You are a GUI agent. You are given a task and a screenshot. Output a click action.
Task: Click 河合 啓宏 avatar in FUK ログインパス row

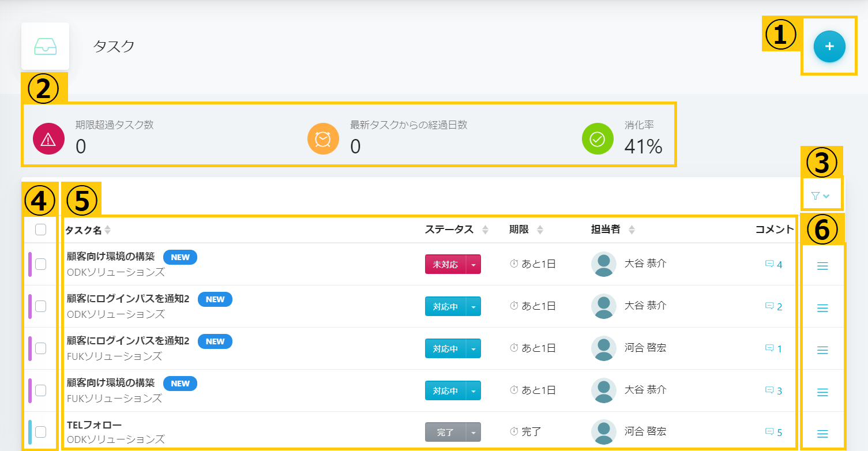604,348
